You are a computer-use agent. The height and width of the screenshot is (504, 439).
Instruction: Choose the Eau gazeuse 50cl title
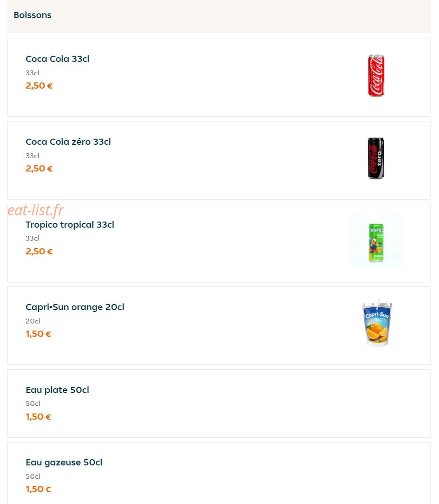click(64, 463)
